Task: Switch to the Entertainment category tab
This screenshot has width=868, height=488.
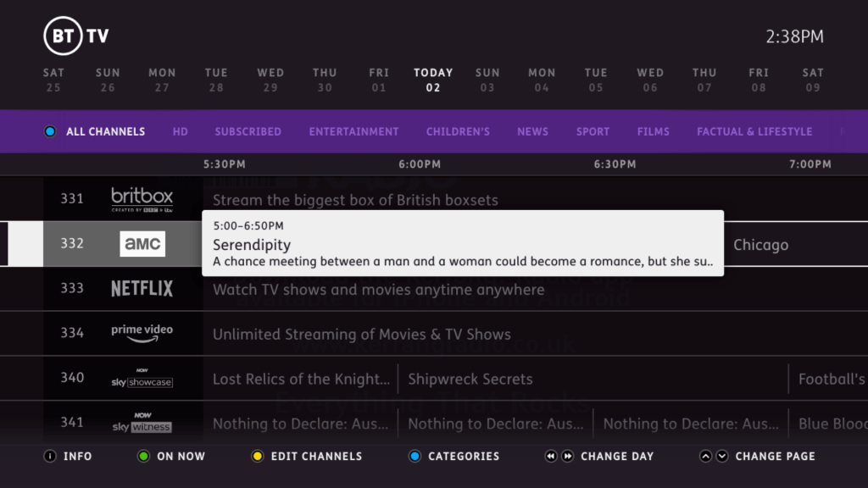Action: [x=353, y=131]
